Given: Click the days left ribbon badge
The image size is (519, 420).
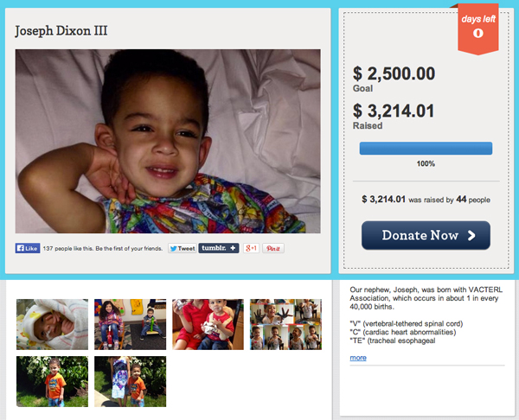Looking at the screenshot, I should 478,29.
